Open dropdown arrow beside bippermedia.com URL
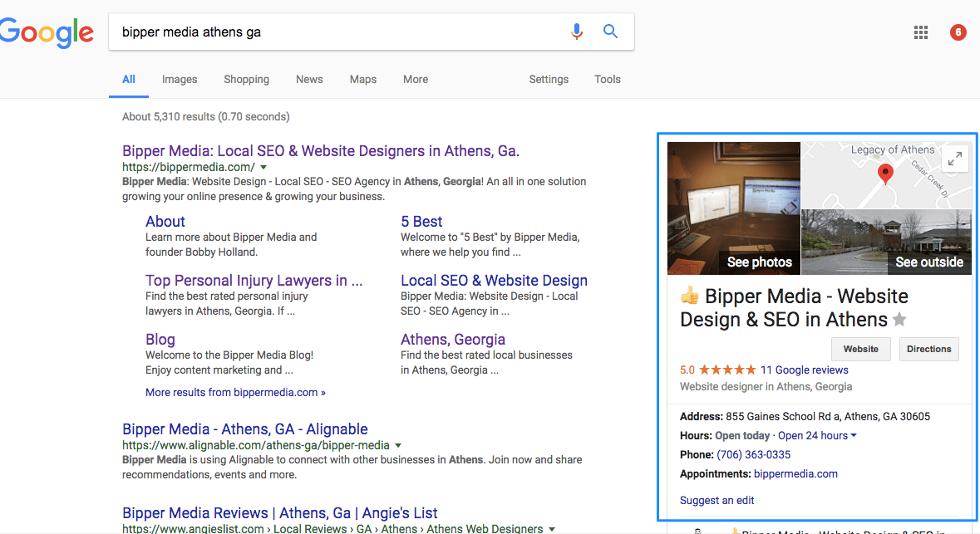 point(263,168)
